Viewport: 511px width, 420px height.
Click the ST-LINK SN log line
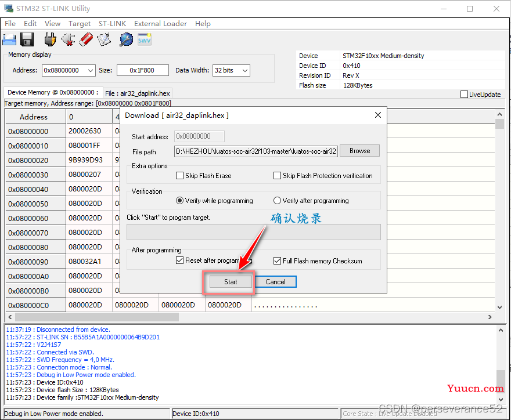pos(83,337)
